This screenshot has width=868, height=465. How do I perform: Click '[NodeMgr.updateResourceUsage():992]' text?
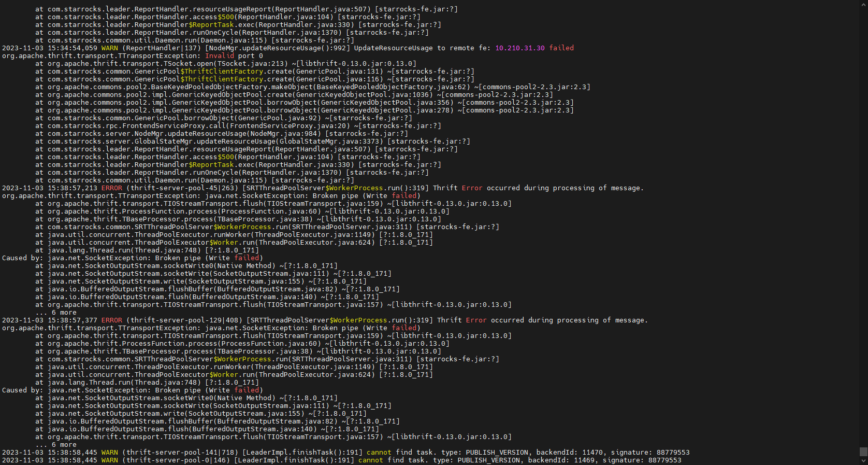[278, 48]
